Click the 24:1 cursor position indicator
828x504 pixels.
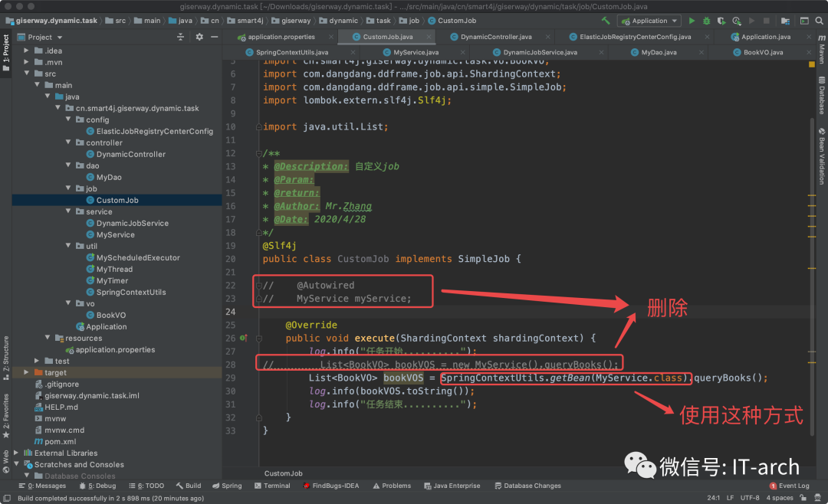(x=714, y=498)
